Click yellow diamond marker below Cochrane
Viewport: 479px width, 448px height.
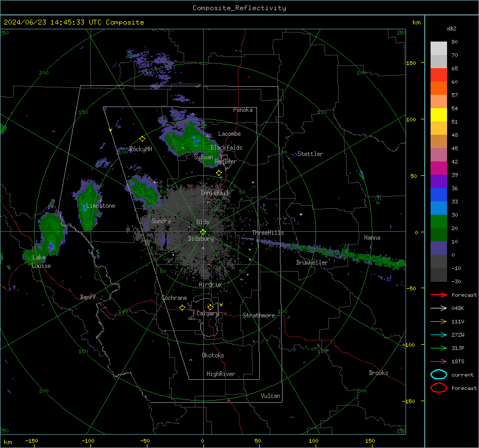tap(182, 307)
